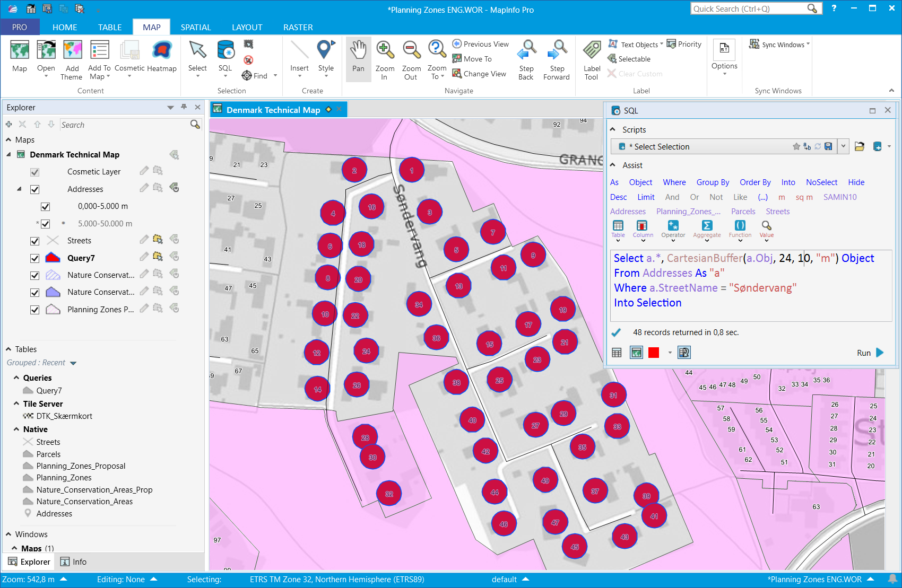Click the Find target icon
Image resolution: width=902 pixels, height=588 pixels.
(x=247, y=76)
